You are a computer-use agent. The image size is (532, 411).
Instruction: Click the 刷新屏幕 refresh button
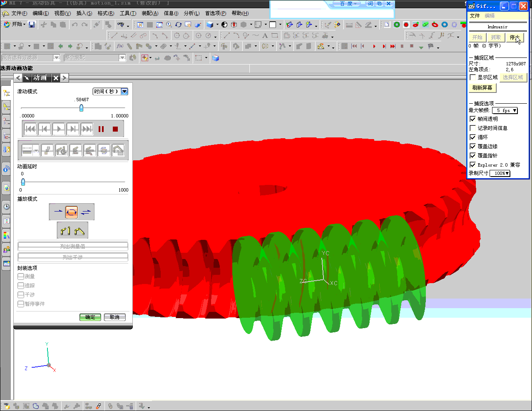(482, 88)
